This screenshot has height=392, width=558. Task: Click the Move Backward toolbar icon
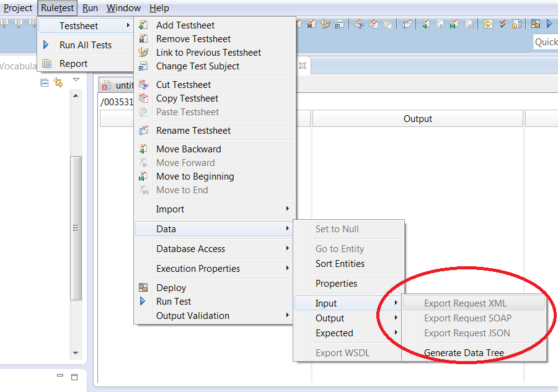click(x=425, y=24)
